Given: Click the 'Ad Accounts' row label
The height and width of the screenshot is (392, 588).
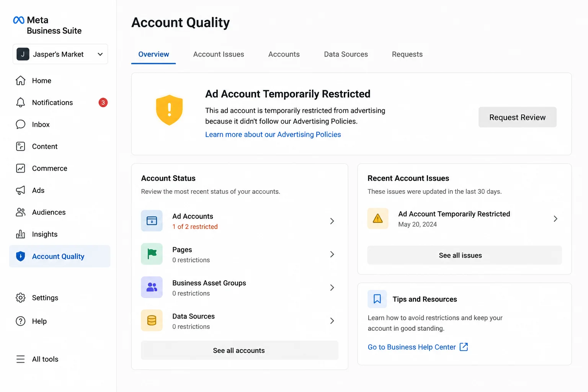Looking at the screenshot, I should [x=193, y=216].
